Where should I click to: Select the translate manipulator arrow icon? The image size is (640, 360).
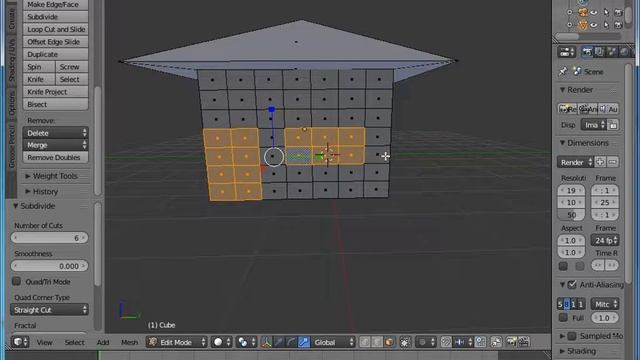[279, 342]
